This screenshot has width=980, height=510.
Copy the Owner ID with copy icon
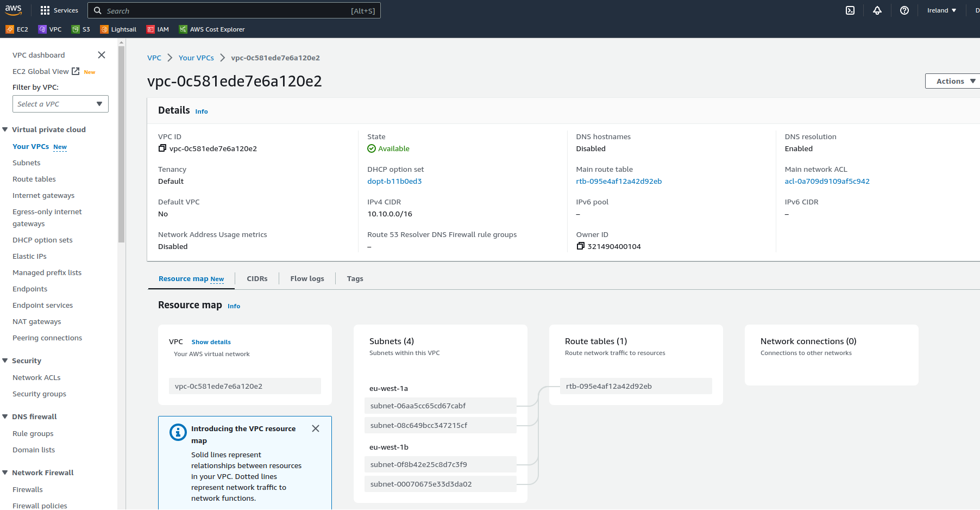[580, 246]
